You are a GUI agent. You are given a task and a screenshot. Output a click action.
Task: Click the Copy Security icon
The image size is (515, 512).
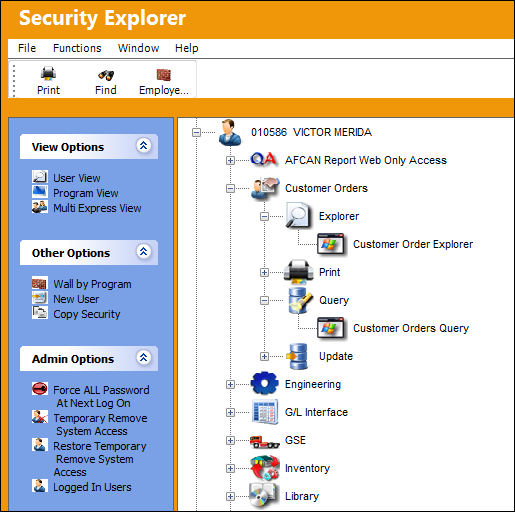[x=40, y=313]
